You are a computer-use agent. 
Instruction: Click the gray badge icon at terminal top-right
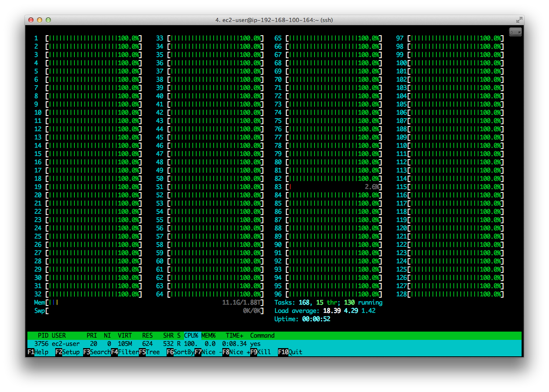tap(516, 32)
